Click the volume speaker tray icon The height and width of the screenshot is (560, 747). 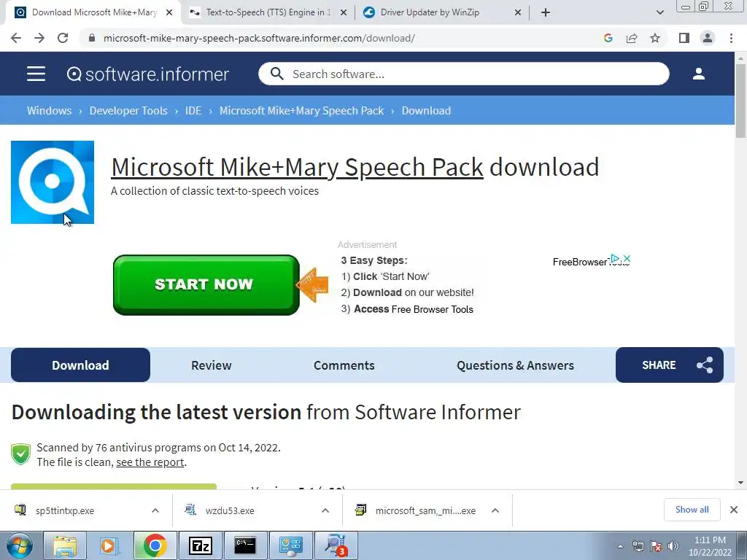click(673, 546)
